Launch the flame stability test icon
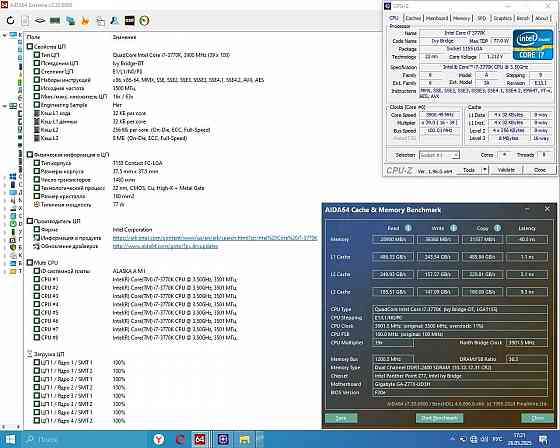 pos(85,20)
